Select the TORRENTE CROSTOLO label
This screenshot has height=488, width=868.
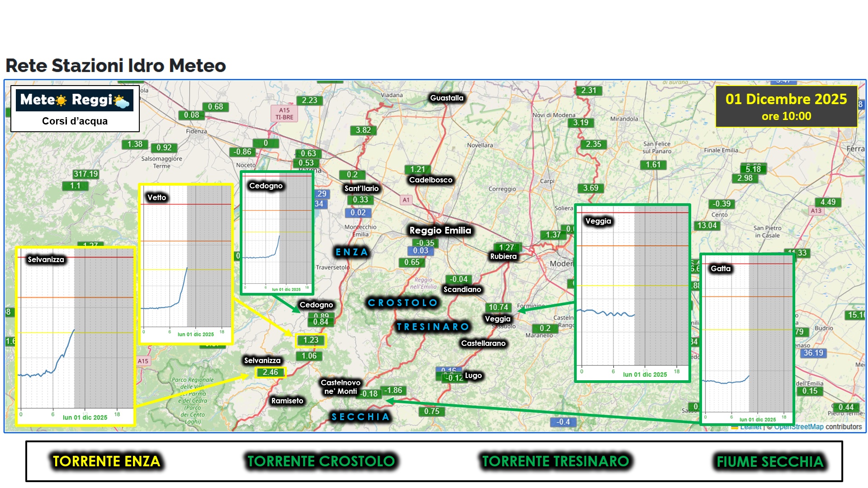pyautogui.click(x=321, y=461)
